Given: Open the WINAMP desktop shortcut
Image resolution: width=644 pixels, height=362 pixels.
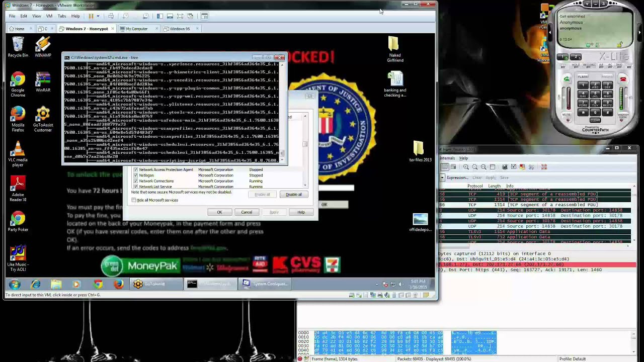Looking at the screenshot, I should pyautogui.click(x=43, y=47).
